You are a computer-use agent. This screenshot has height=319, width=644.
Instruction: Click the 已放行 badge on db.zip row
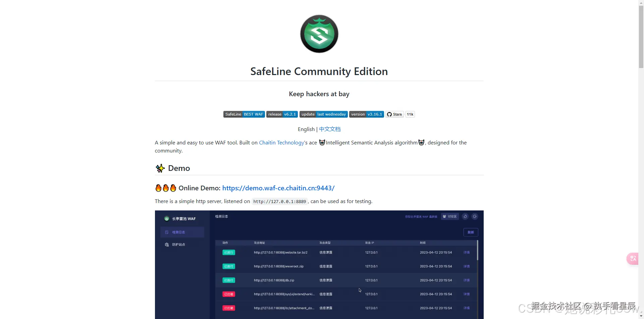coord(229,280)
